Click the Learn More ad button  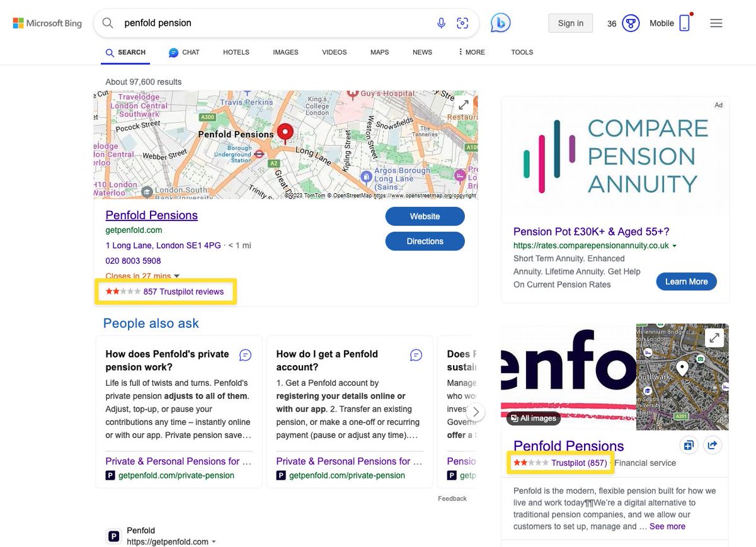(x=686, y=281)
